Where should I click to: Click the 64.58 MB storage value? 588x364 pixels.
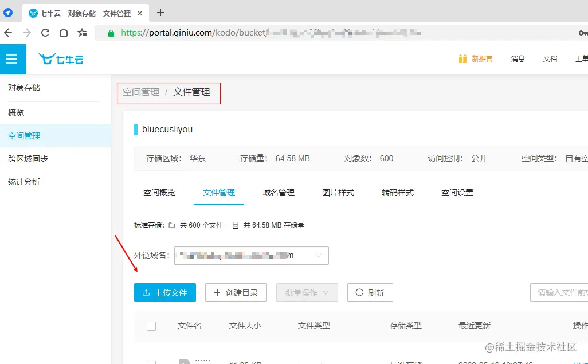click(292, 158)
